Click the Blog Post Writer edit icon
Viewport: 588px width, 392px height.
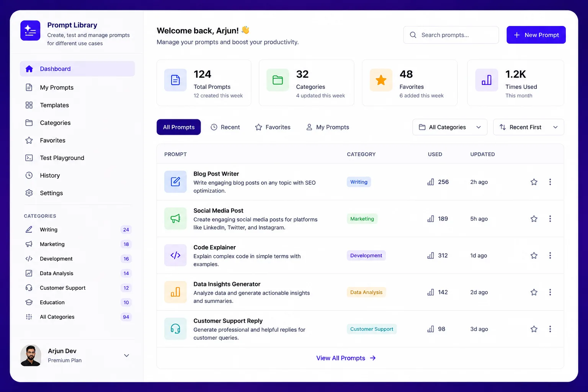click(x=175, y=181)
